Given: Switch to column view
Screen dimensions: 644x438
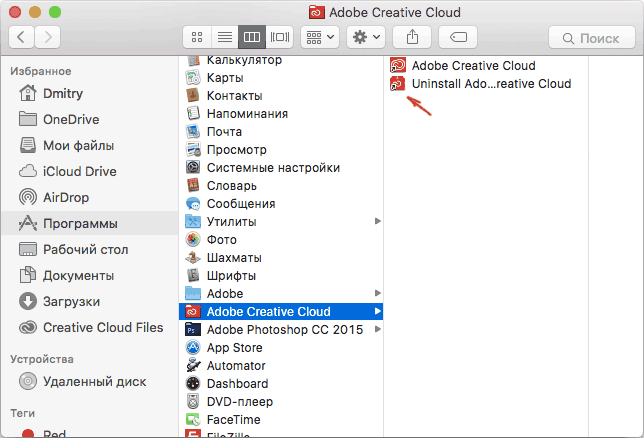Looking at the screenshot, I should [252, 37].
